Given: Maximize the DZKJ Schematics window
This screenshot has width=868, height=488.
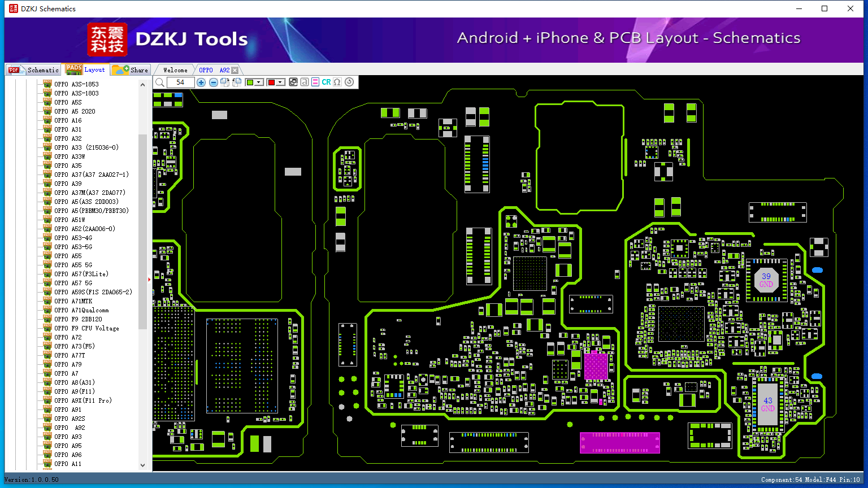Looking at the screenshot, I should tap(824, 8).
